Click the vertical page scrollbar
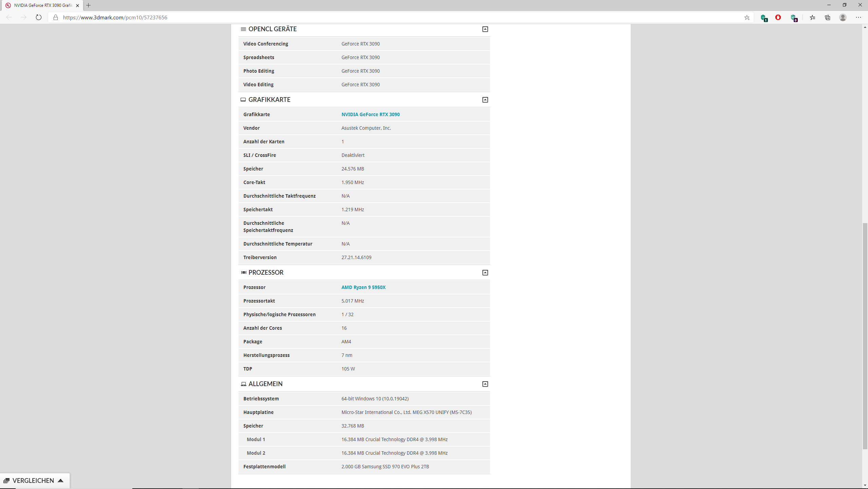 (x=865, y=336)
